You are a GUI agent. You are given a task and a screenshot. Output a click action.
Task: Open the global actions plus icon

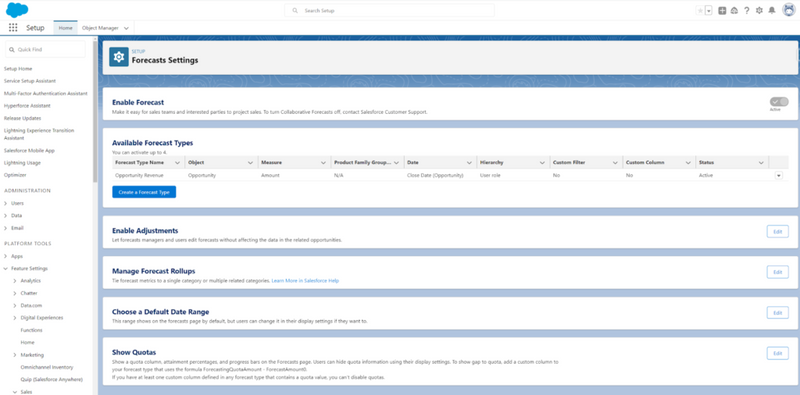click(722, 11)
